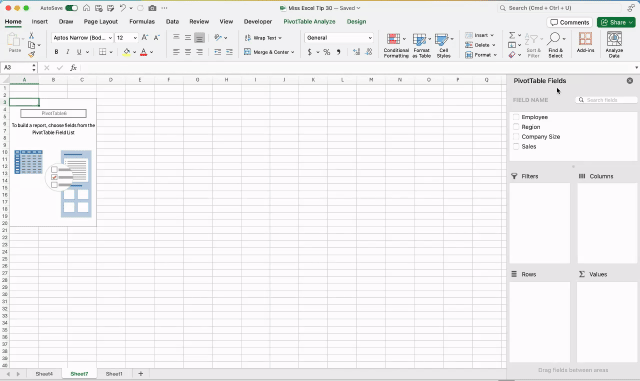Open the Insert ribbon tab
This screenshot has width=640, height=381.
point(40,22)
